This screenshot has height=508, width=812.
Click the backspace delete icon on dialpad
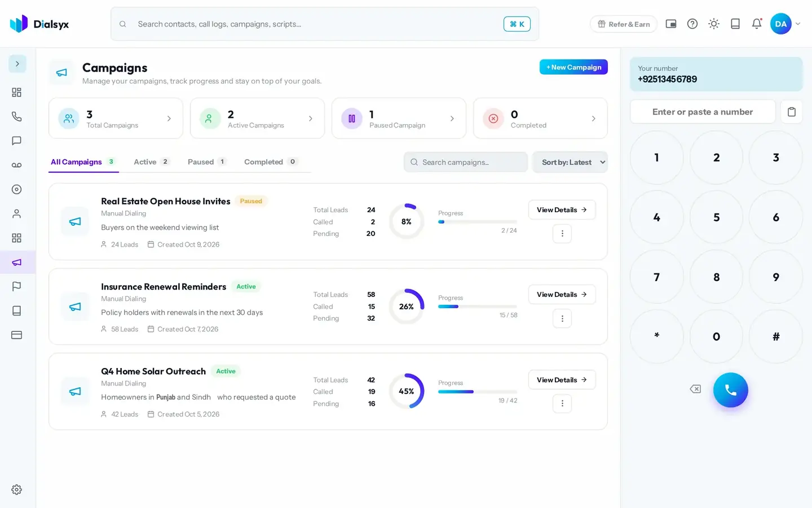tap(695, 389)
